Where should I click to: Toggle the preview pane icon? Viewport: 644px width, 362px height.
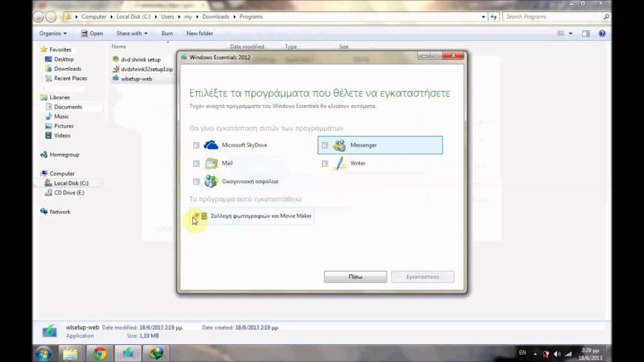coord(586,34)
